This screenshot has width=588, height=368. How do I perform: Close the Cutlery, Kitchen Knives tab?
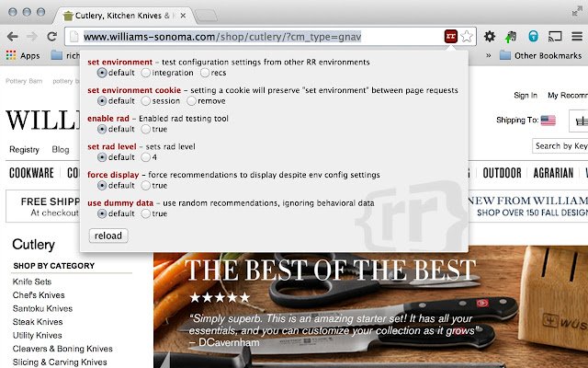click(183, 16)
